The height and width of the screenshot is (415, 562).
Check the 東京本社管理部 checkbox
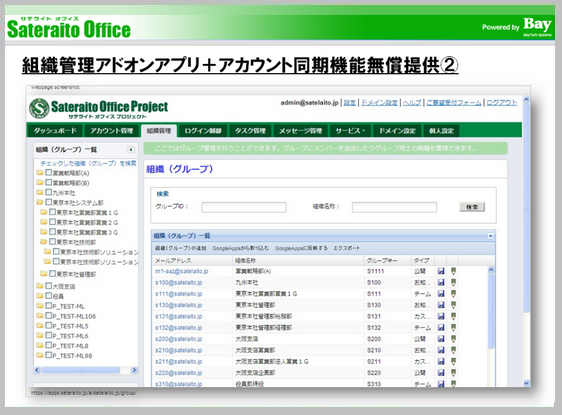click(x=52, y=274)
